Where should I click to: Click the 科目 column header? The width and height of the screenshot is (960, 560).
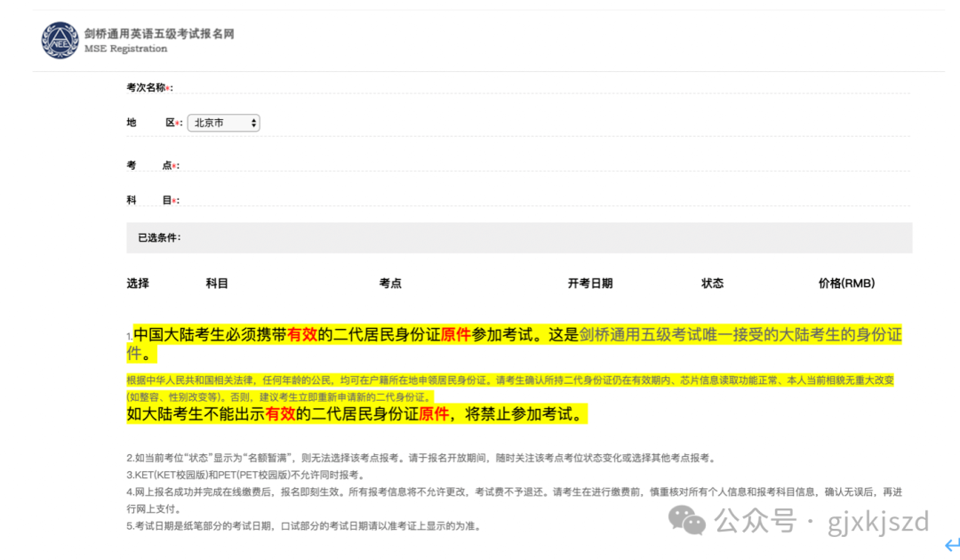217,284
